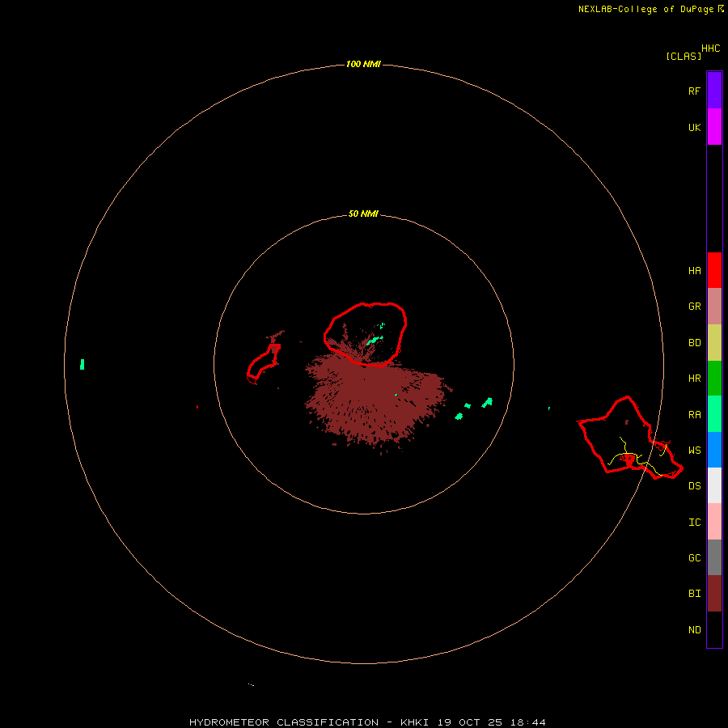
Task: Click the IC pink legend swatch
Action: (714, 522)
